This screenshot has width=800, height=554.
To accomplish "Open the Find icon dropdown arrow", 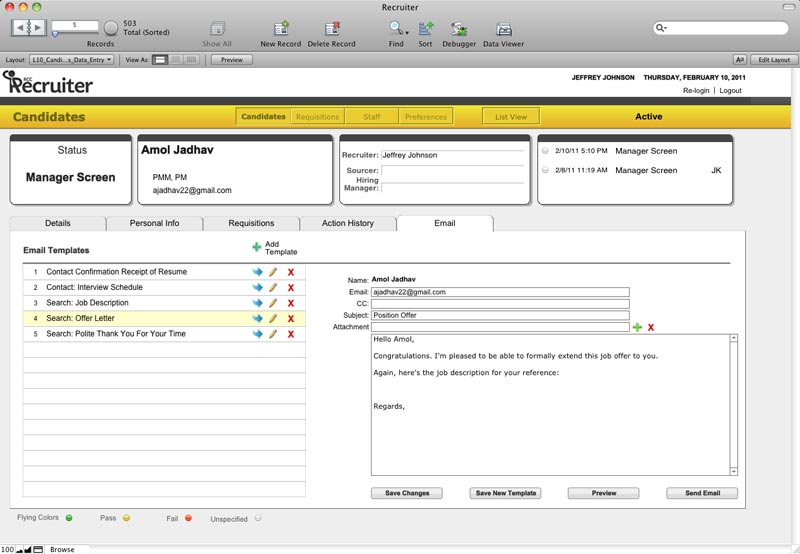I will click(407, 33).
